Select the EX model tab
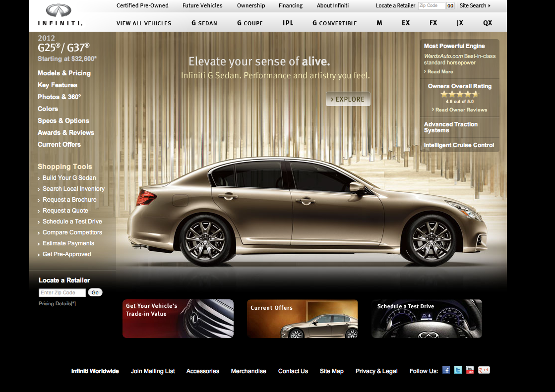Image resolution: width=555 pixels, height=392 pixels. (x=406, y=23)
